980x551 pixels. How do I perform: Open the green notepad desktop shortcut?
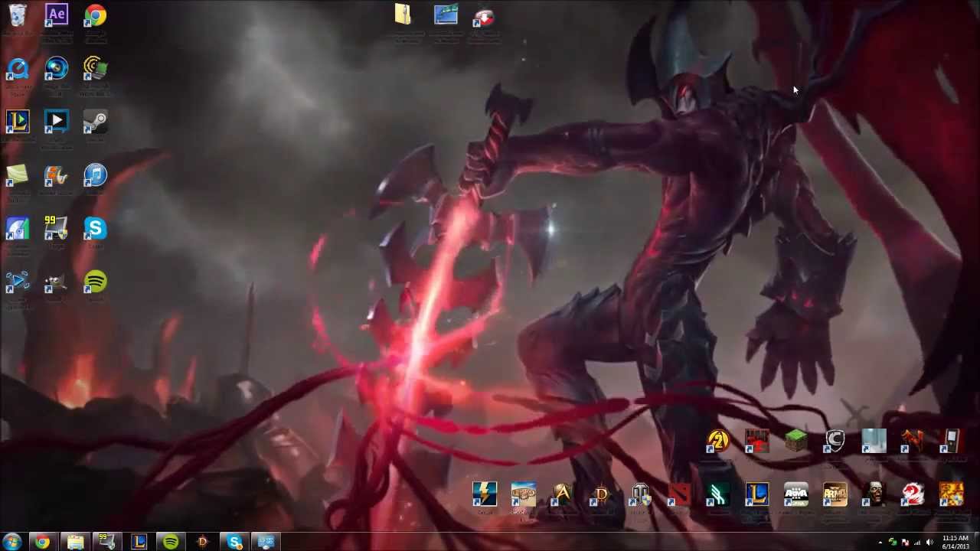tap(17, 175)
